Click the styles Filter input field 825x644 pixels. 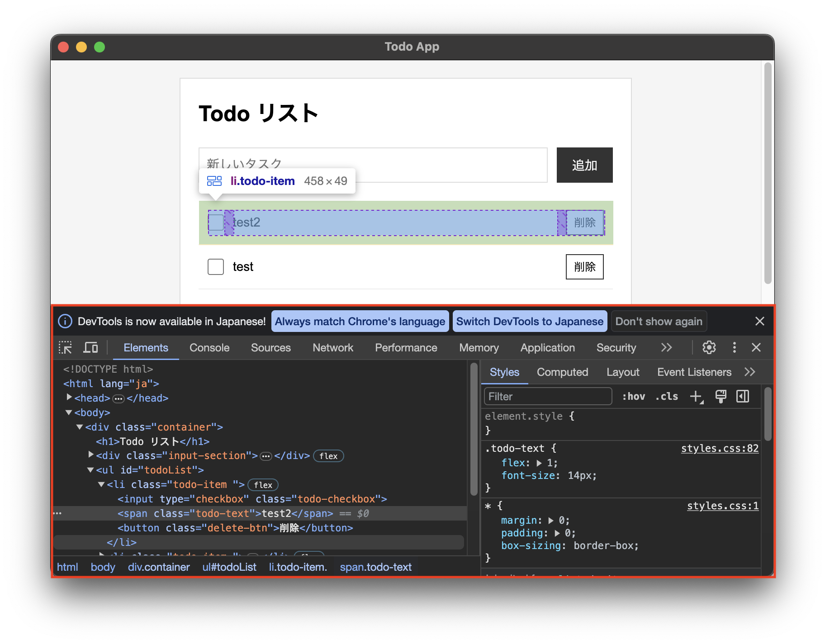548,397
